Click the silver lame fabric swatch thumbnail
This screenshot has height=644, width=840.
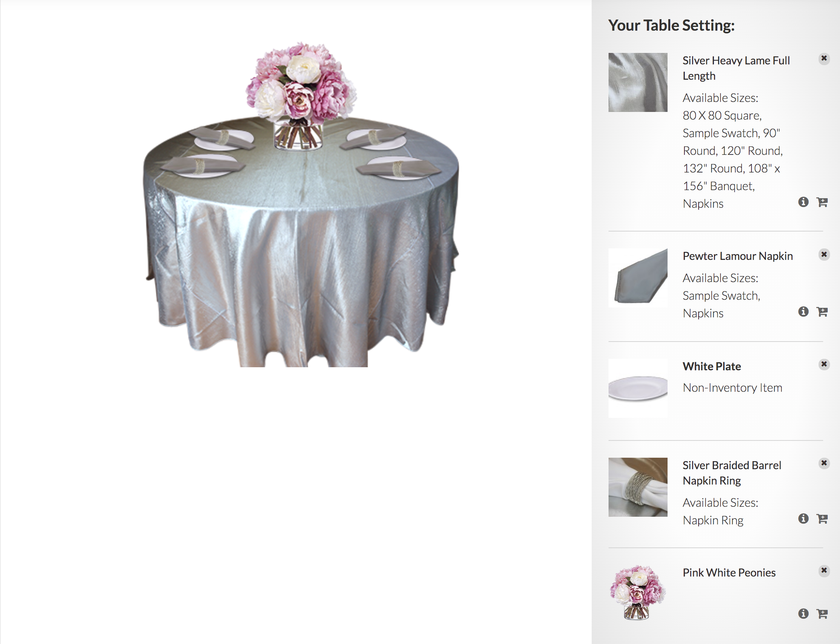pos(638,82)
